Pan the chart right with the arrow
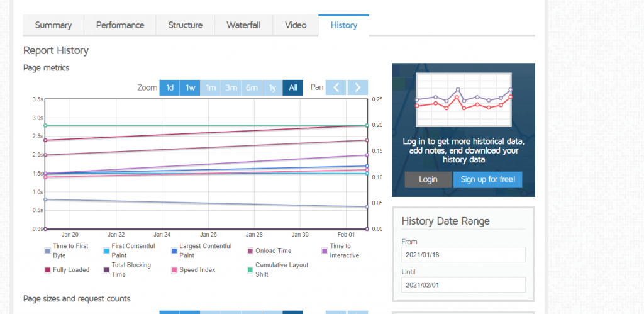This screenshot has height=314, width=644. point(357,87)
